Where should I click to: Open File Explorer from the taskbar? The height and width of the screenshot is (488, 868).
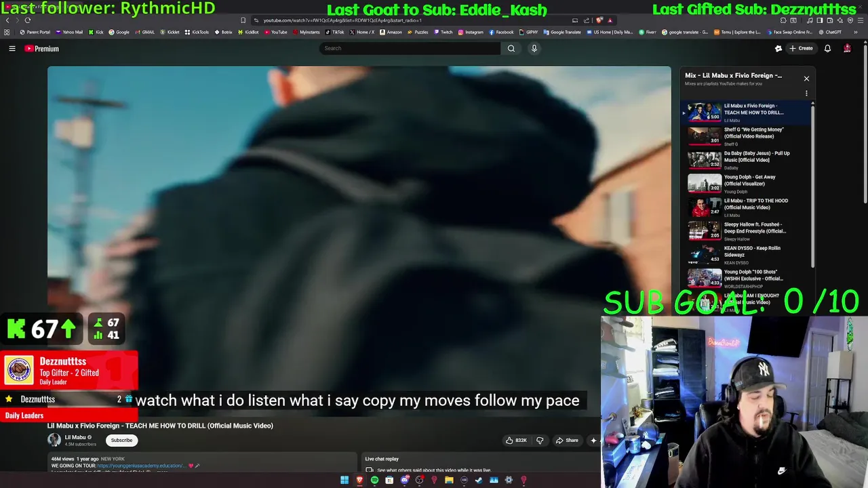[449, 480]
